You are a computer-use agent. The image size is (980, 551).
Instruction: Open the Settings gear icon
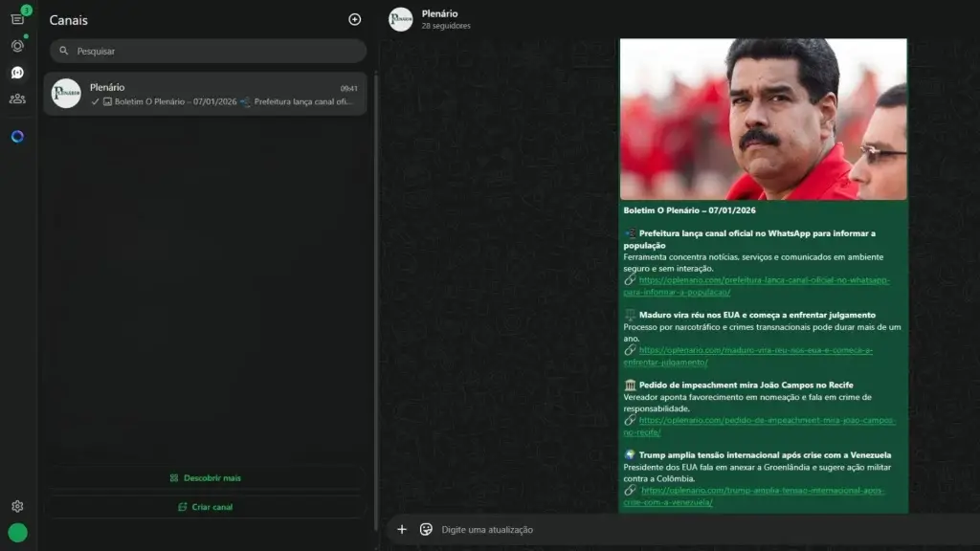pyautogui.click(x=17, y=506)
